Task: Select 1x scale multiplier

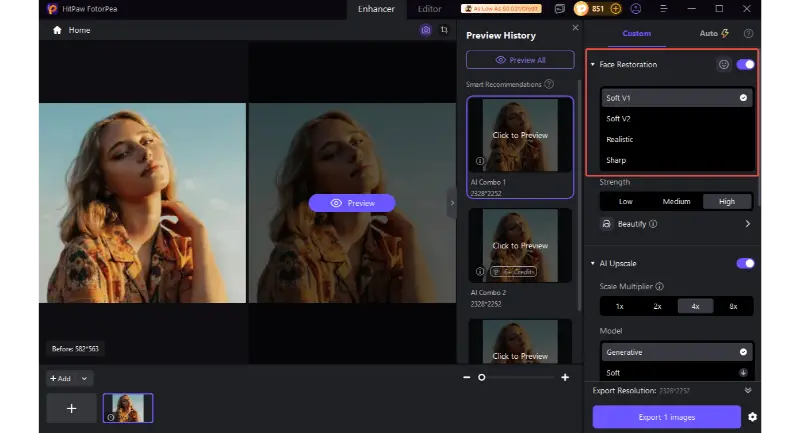Action: point(619,306)
